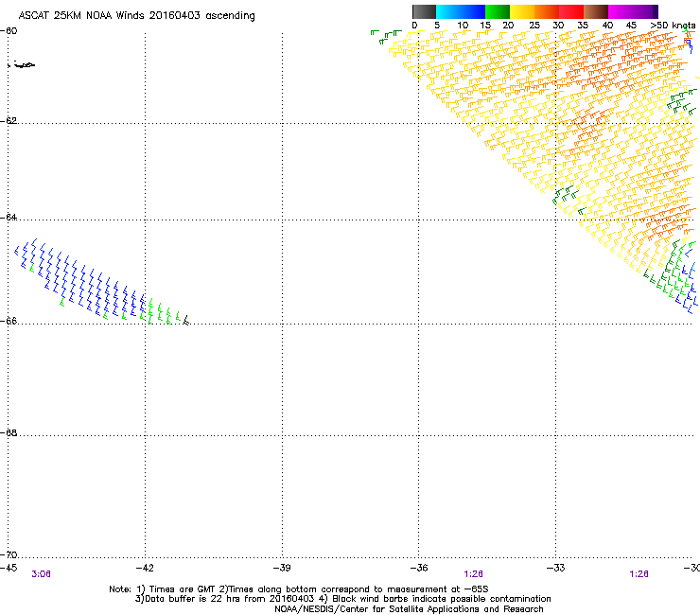The height and width of the screenshot is (615, 700).
Task: Click the cyan-blue 5-15 knots color bar segment
Action: [461, 11]
